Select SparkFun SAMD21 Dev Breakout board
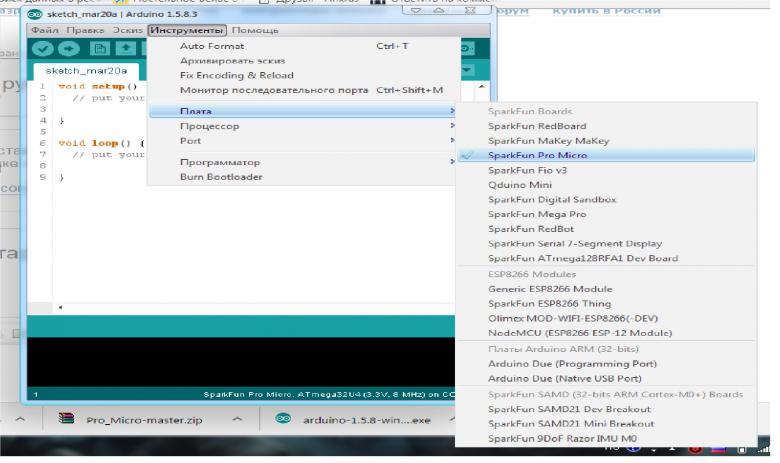The width and height of the screenshot is (780, 463). click(x=606, y=409)
